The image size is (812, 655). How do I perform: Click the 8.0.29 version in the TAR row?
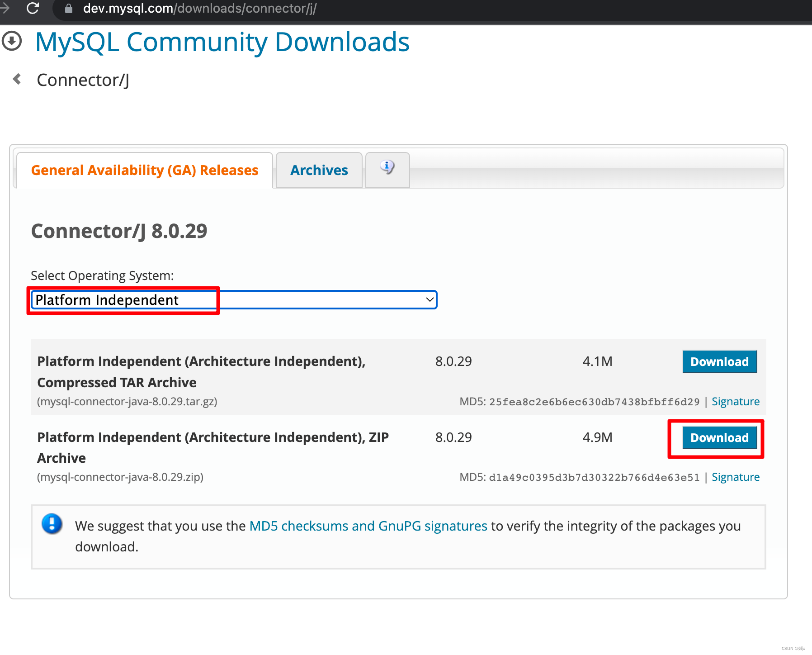(453, 361)
